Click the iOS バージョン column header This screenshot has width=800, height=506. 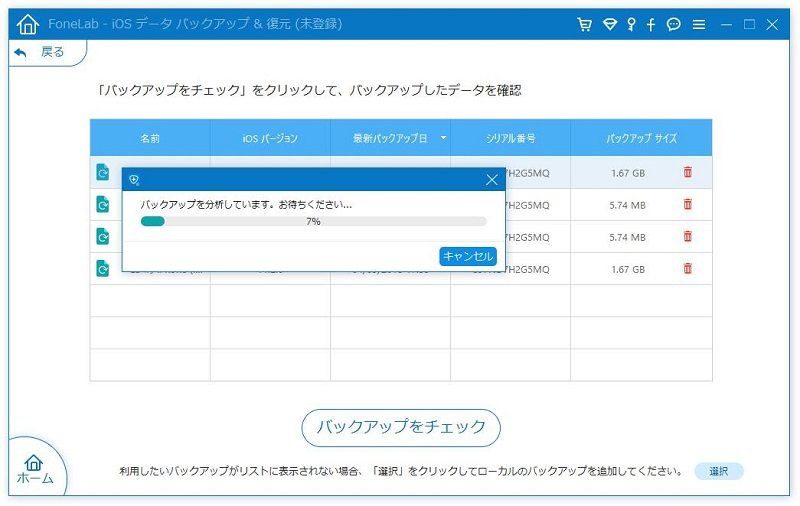coord(270,138)
